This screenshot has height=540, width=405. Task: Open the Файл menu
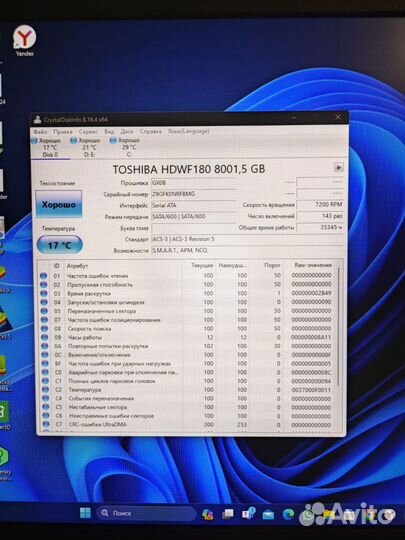tap(40, 132)
